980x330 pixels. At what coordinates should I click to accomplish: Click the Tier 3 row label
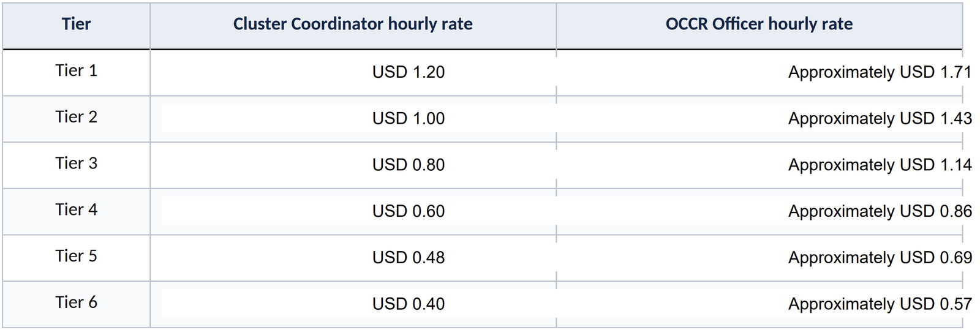(77, 163)
